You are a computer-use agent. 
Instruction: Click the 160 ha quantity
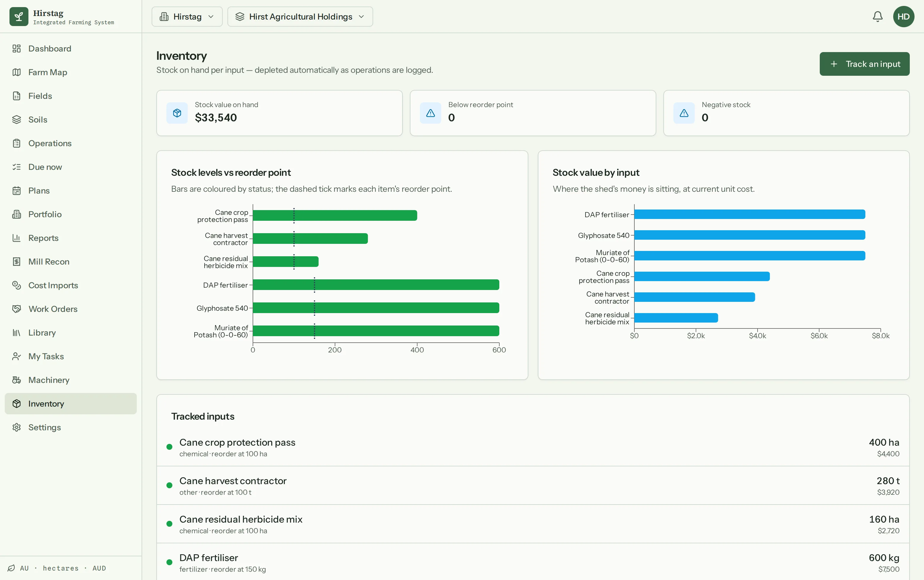884,519
